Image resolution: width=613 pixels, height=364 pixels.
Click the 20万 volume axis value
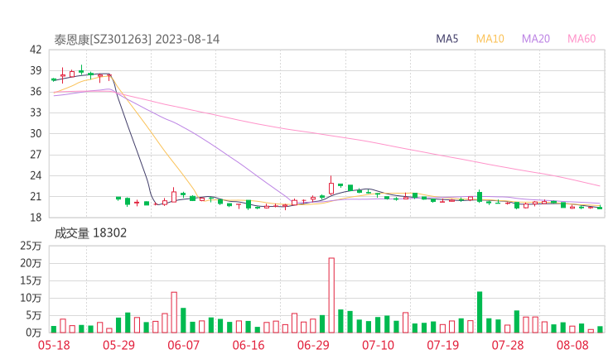click(31, 263)
